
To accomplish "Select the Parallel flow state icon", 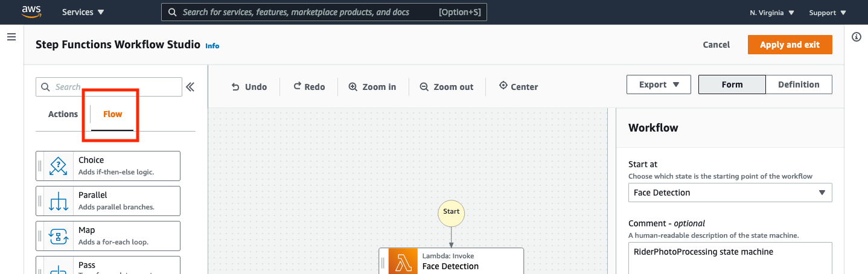I will coord(58,201).
